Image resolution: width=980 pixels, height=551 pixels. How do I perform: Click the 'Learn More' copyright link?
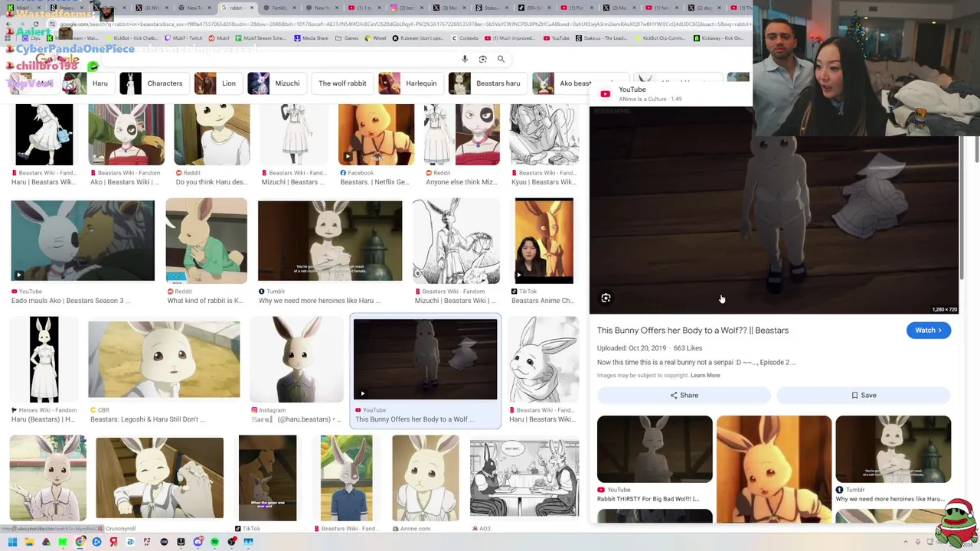[x=705, y=375]
